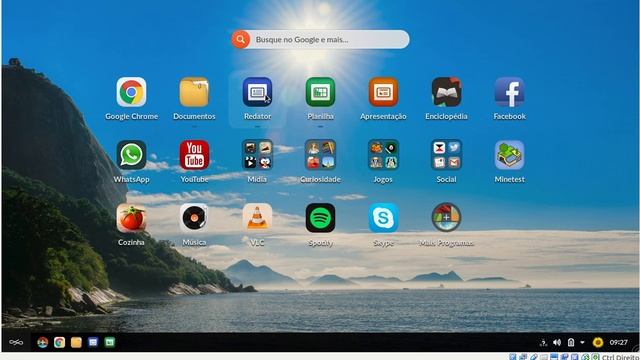Screen dimensions: 640x360
Task: Click the Endless logo button in taskbar
Action: click(x=16, y=342)
